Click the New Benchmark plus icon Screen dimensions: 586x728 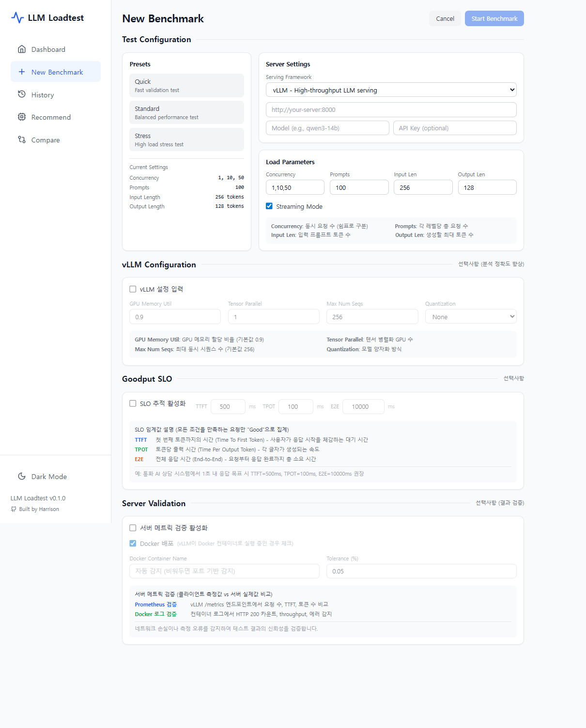point(22,72)
